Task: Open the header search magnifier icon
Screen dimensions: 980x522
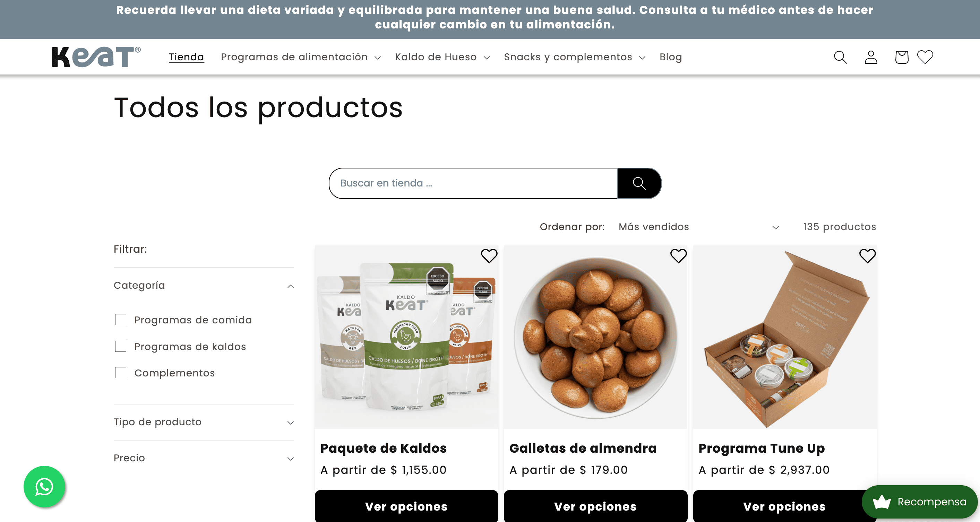Action: pyautogui.click(x=840, y=57)
